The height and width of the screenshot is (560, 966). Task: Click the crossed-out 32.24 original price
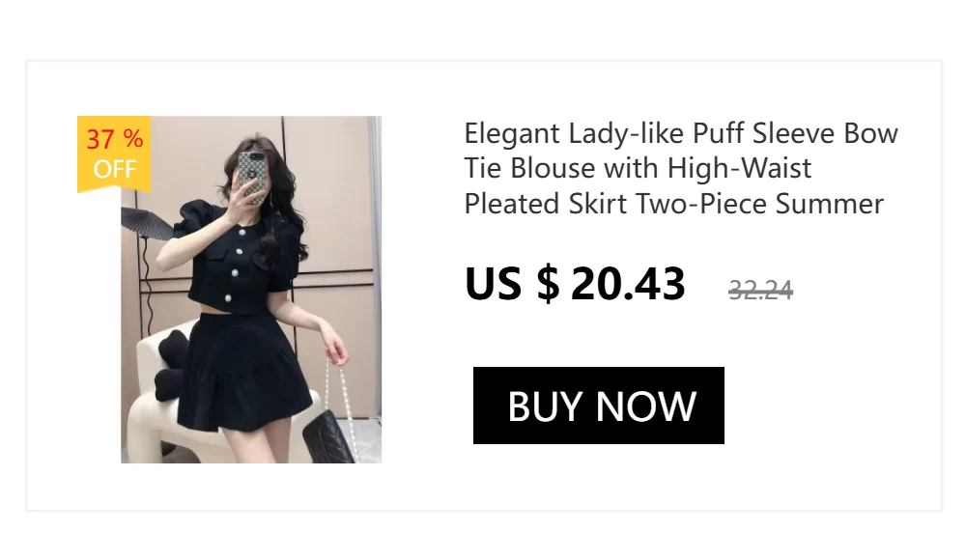coord(760,290)
